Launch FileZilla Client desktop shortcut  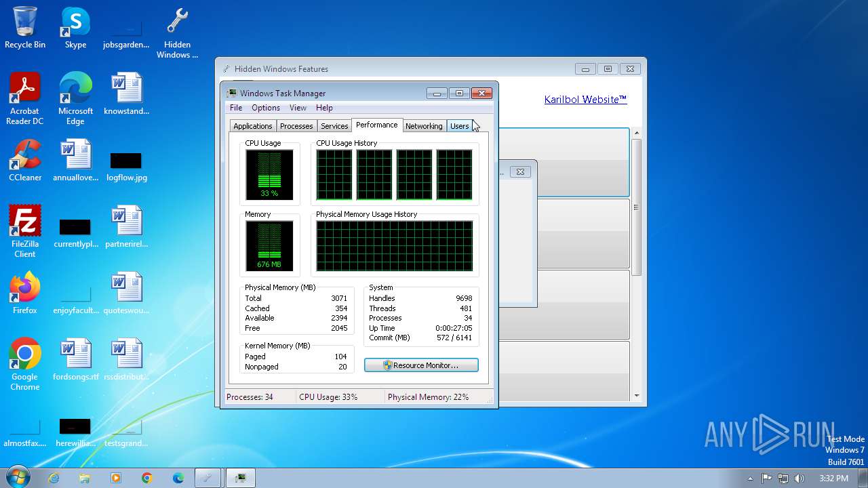pyautogui.click(x=25, y=232)
